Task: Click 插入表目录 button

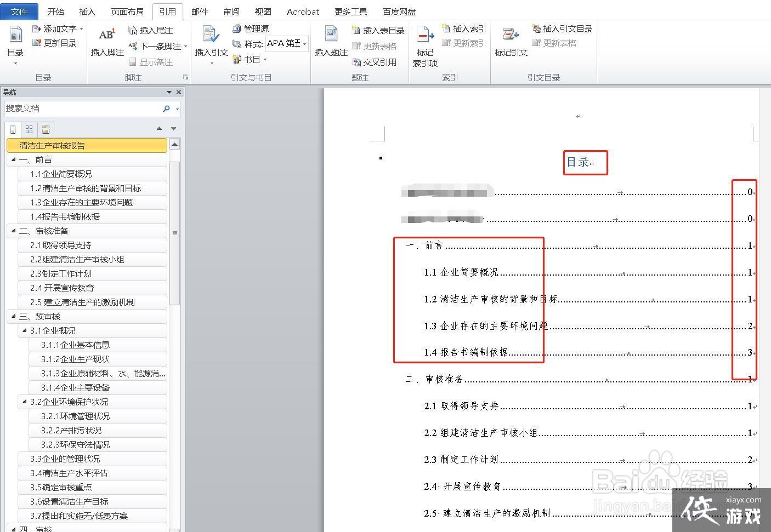Action: coord(378,30)
